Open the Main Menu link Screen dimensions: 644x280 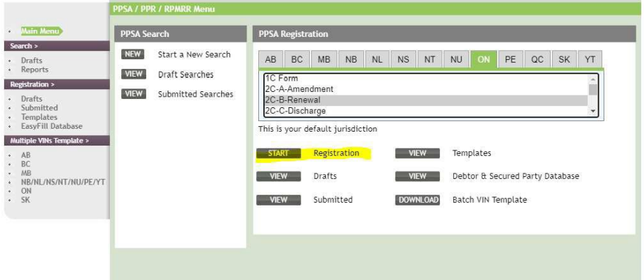tap(41, 31)
